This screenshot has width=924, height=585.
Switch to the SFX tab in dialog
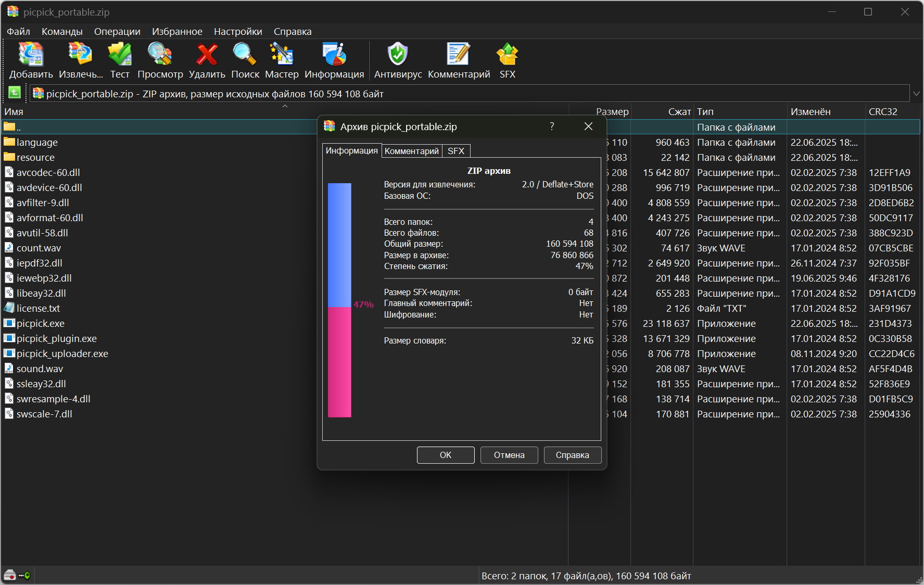pyautogui.click(x=456, y=151)
